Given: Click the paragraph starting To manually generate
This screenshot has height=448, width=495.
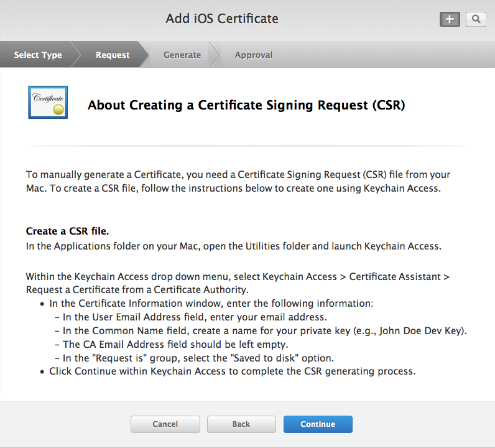Looking at the screenshot, I should click(238, 182).
